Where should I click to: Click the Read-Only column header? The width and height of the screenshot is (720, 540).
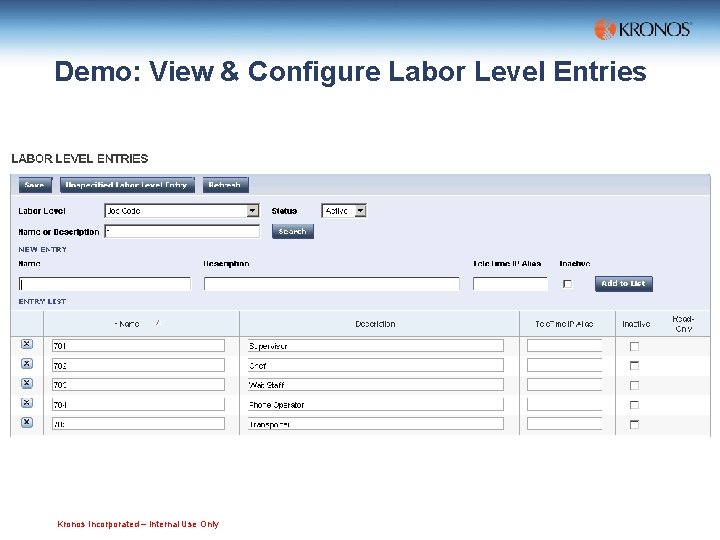tap(683, 324)
